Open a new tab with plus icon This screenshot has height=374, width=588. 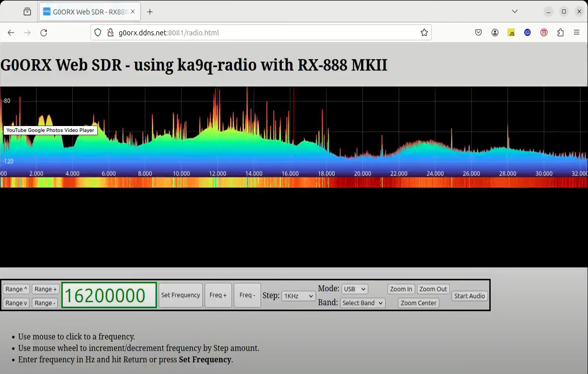150,12
